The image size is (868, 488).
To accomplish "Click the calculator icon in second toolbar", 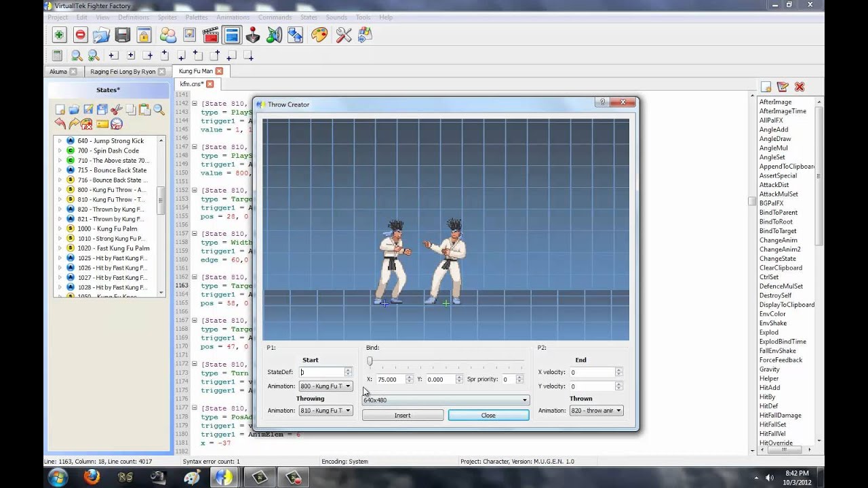I will [57, 56].
